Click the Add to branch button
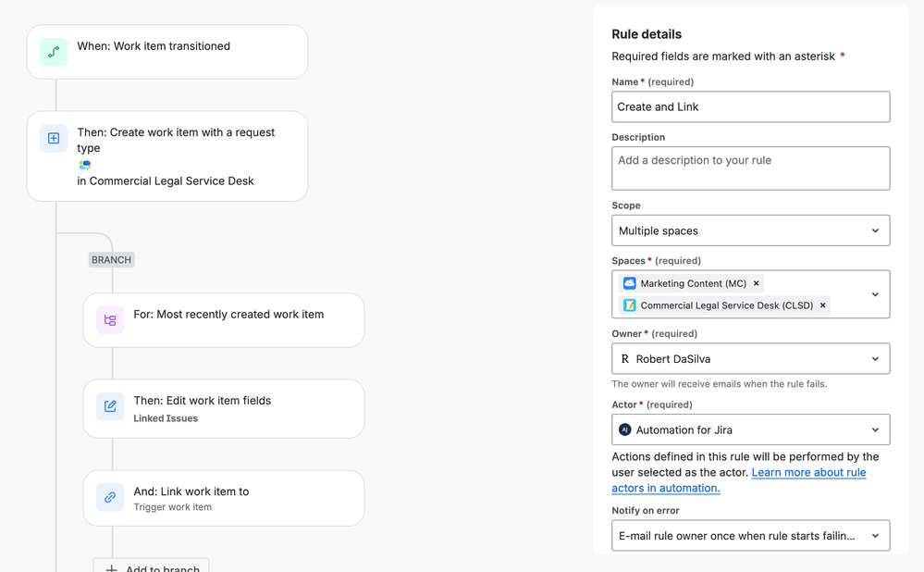Screen dimensions: 924x572 [152, 566]
